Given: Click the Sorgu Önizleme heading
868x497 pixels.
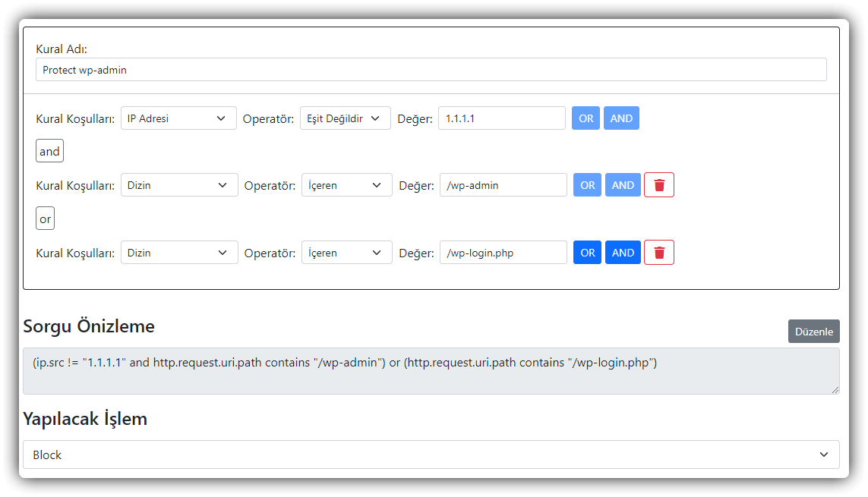Looking at the screenshot, I should (89, 326).
